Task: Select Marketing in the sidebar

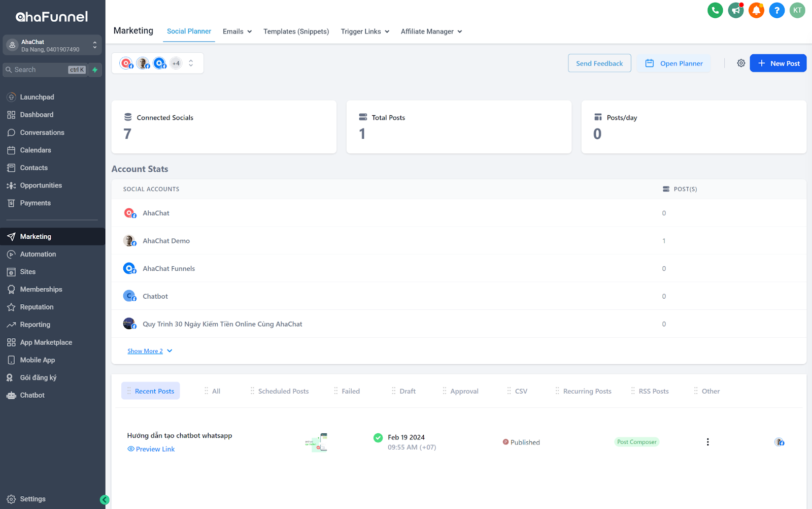Action: 52,237
